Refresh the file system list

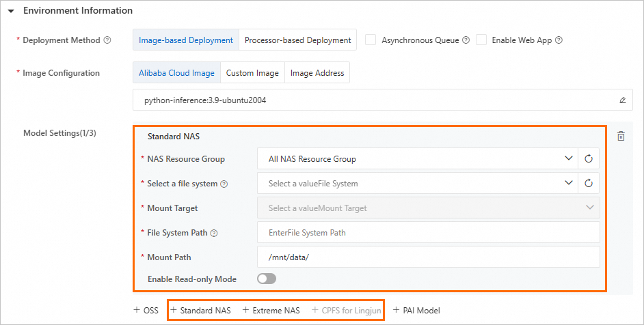tap(589, 183)
